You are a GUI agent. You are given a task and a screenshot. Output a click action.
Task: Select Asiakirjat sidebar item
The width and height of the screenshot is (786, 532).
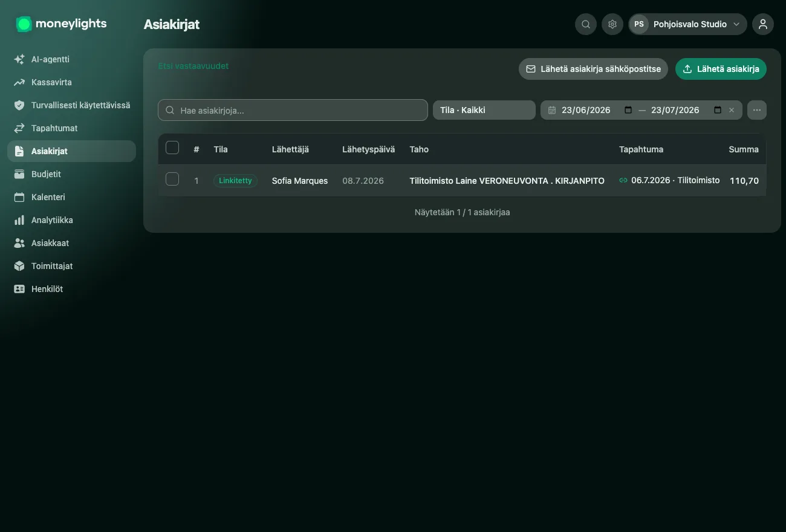coord(71,151)
